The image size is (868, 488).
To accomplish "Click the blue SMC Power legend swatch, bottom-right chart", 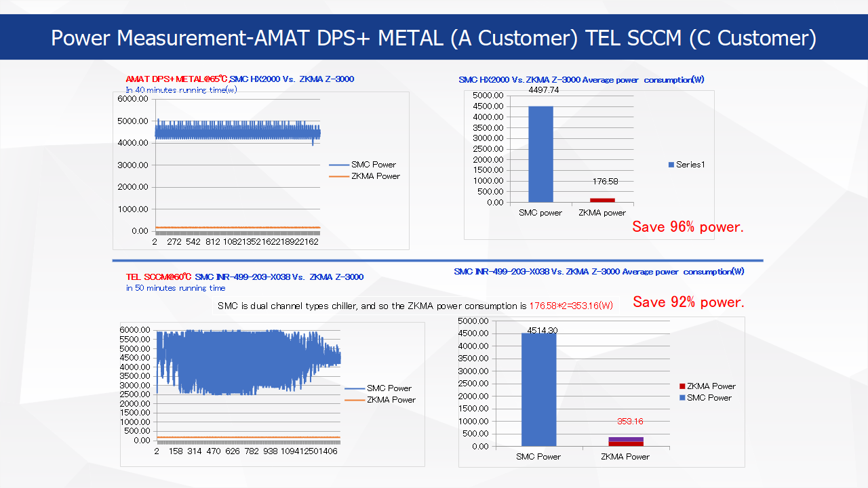I will tap(682, 398).
